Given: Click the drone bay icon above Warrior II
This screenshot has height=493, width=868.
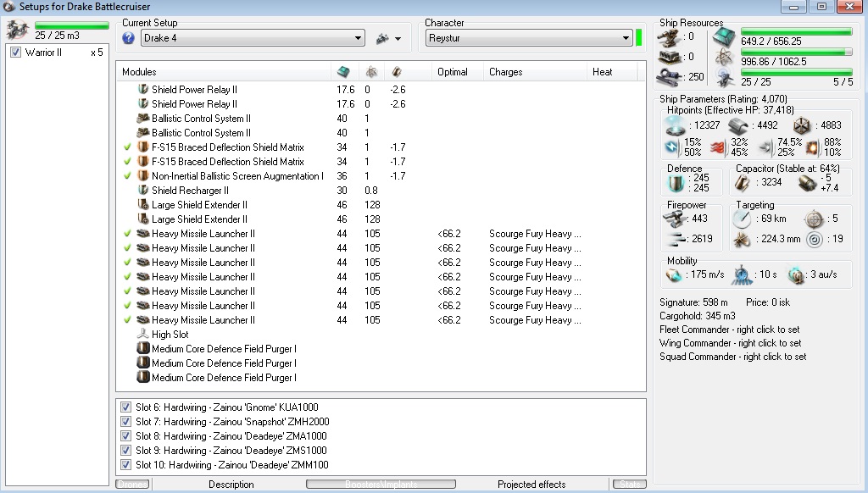Looking at the screenshot, I should pos(17,30).
